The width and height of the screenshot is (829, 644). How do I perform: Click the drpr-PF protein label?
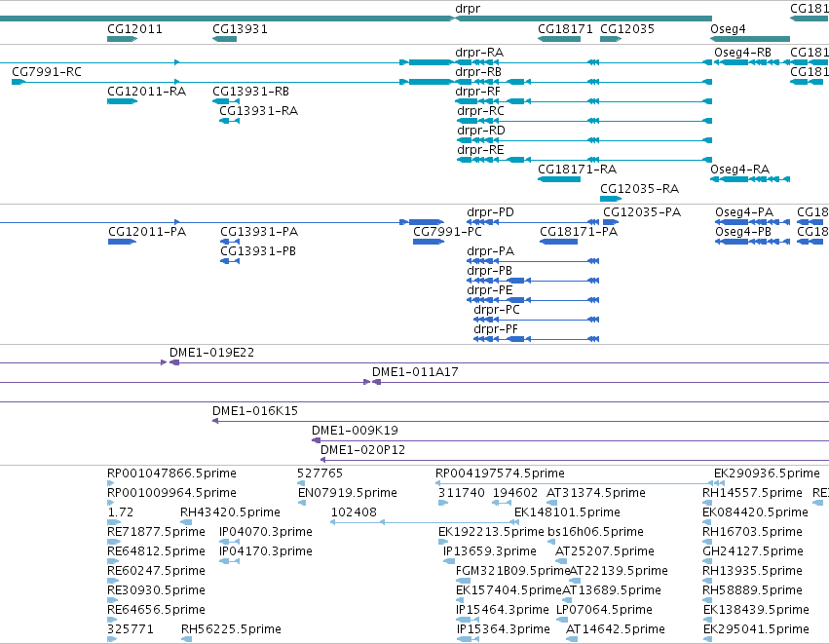pyautogui.click(x=496, y=329)
